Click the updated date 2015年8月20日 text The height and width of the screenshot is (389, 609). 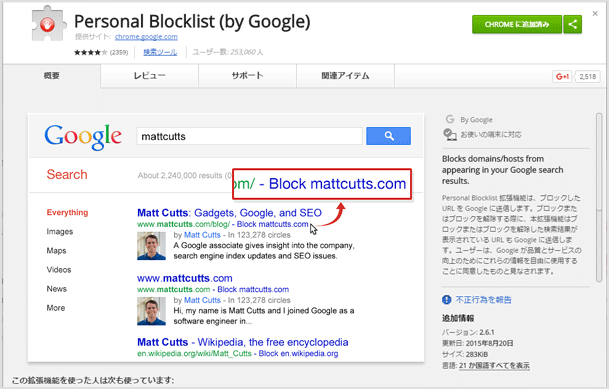pos(478,343)
